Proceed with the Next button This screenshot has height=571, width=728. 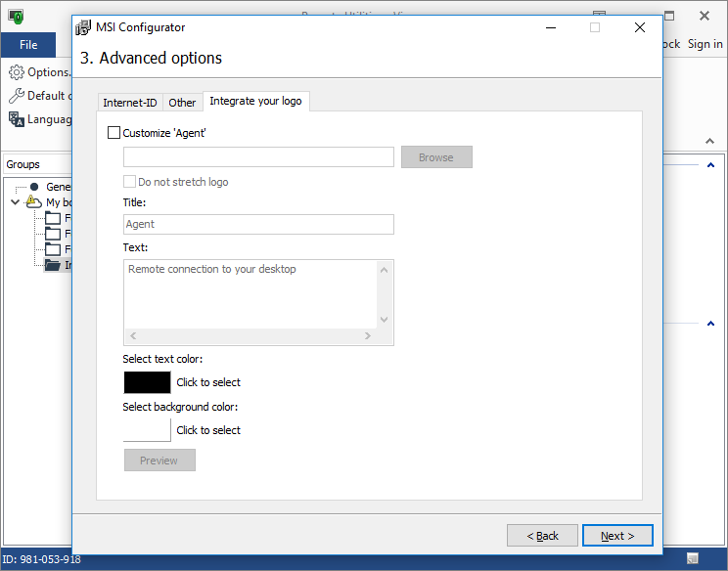617,536
